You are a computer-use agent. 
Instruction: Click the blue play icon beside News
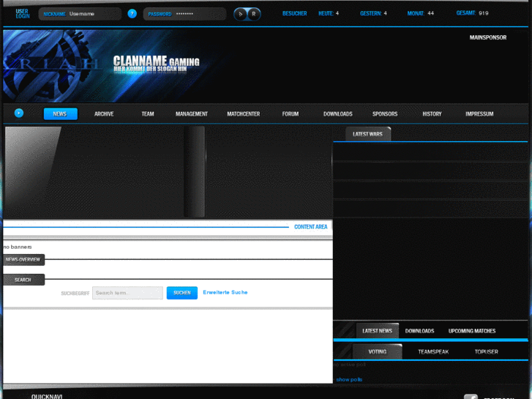[x=19, y=113]
